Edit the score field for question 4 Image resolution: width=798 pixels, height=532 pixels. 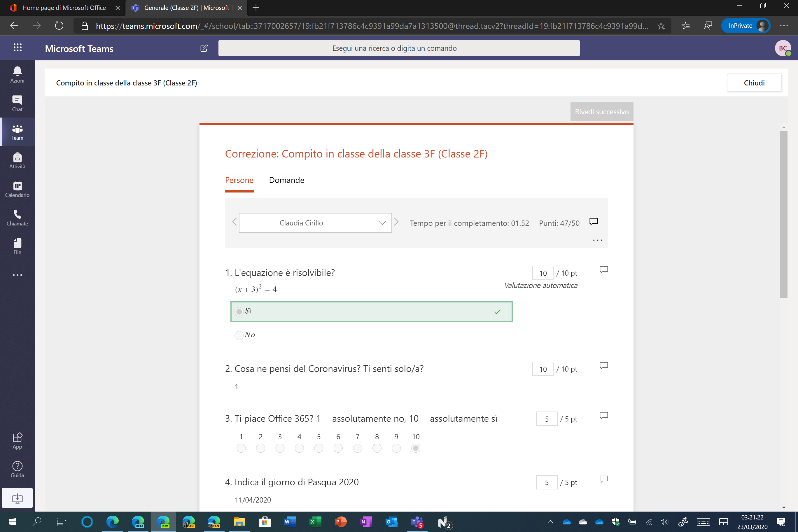click(547, 482)
